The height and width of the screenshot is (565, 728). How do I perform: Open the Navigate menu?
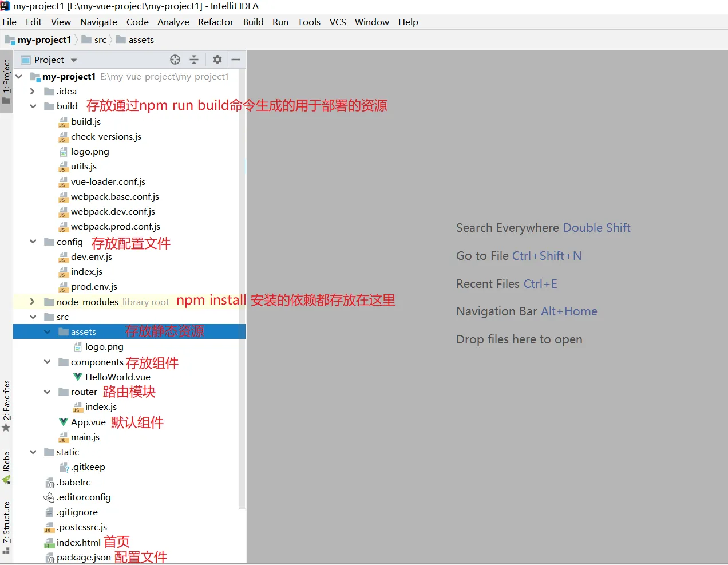click(98, 22)
